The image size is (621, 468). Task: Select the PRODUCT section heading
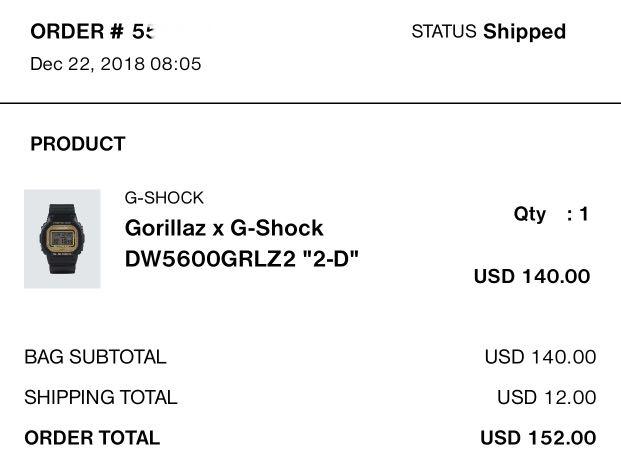tap(78, 144)
